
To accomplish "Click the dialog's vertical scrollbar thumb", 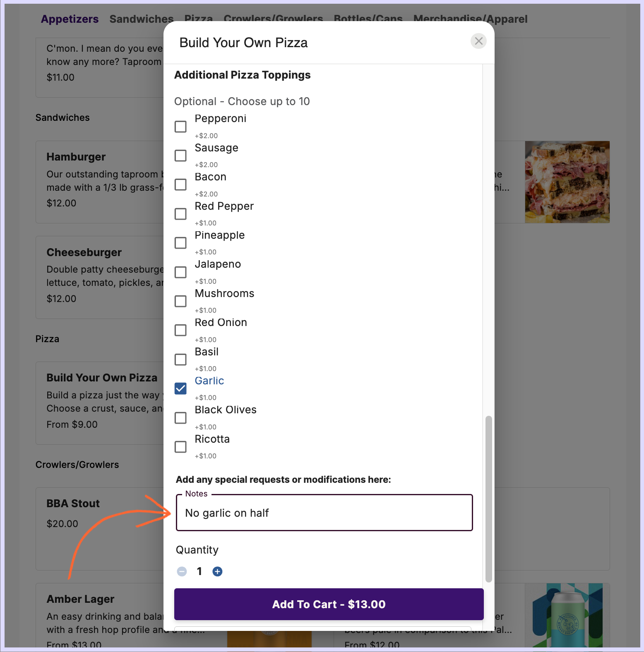I will pyautogui.click(x=488, y=499).
